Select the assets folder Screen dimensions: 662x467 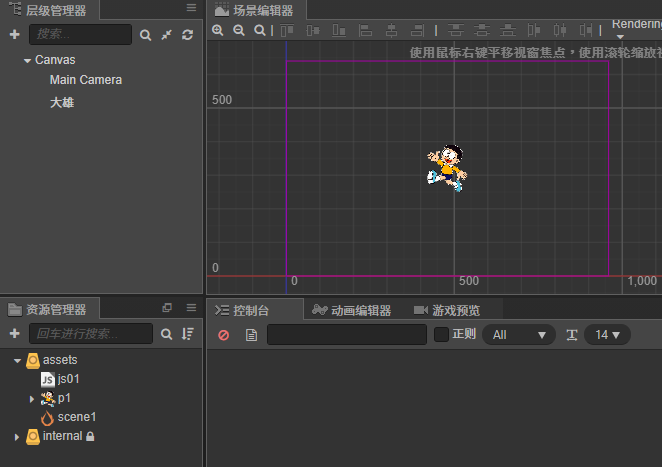[x=60, y=360]
